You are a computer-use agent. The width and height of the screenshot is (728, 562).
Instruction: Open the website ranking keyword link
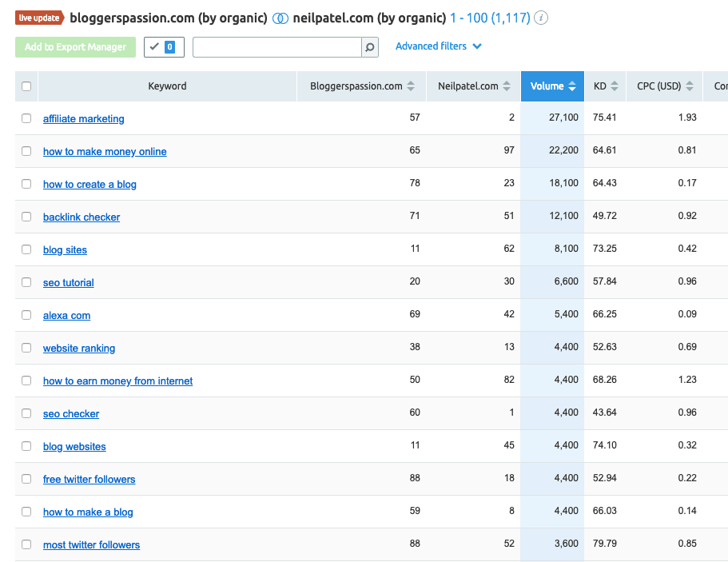(x=79, y=349)
